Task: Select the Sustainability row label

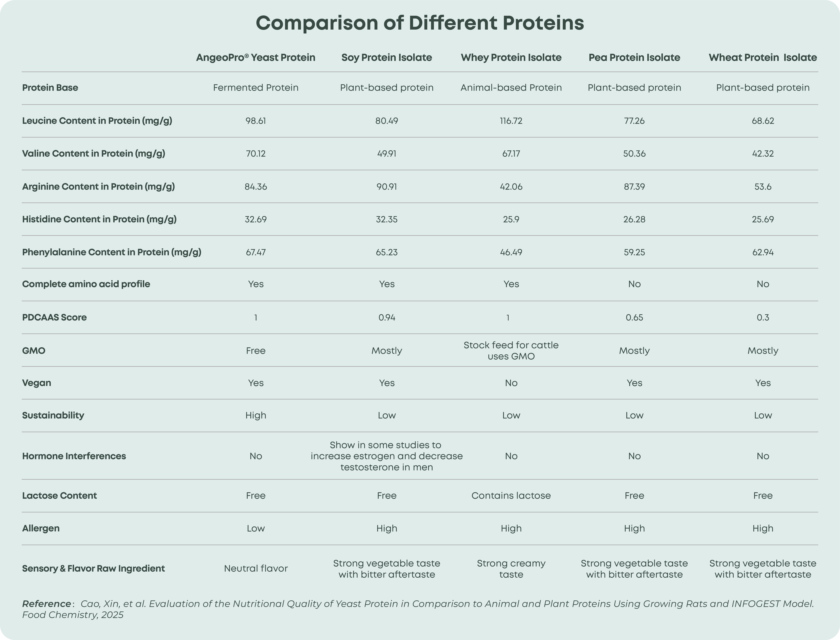Action: (x=53, y=415)
